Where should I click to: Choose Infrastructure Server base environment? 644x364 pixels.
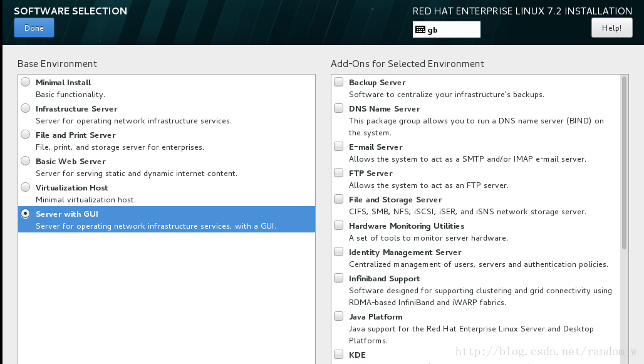click(26, 108)
